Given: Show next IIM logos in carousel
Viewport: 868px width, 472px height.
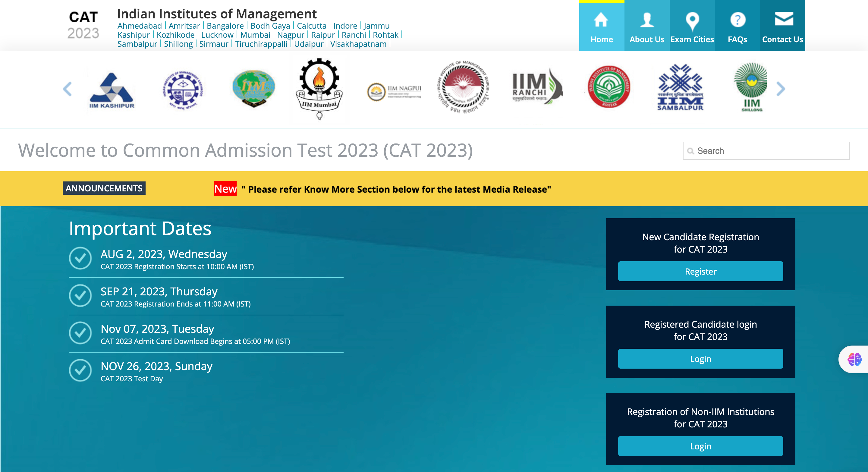Looking at the screenshot, I should (x=781, y=89).
